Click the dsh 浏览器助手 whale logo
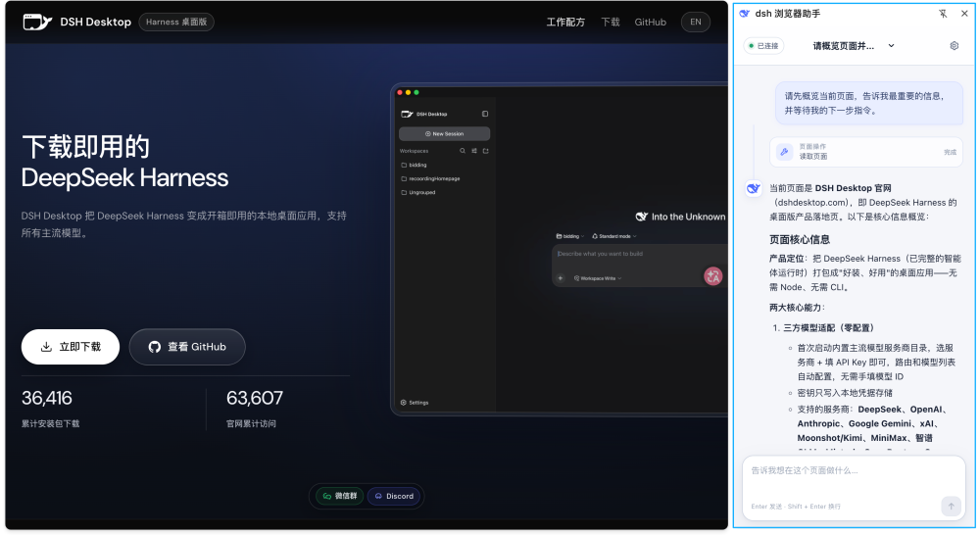Viewport: 980px width, 535px height. click(745, 14)
